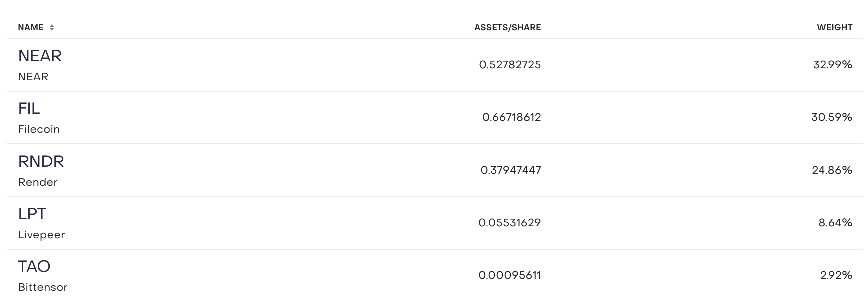Click Bittensor's 2.92% weight value

836,275
